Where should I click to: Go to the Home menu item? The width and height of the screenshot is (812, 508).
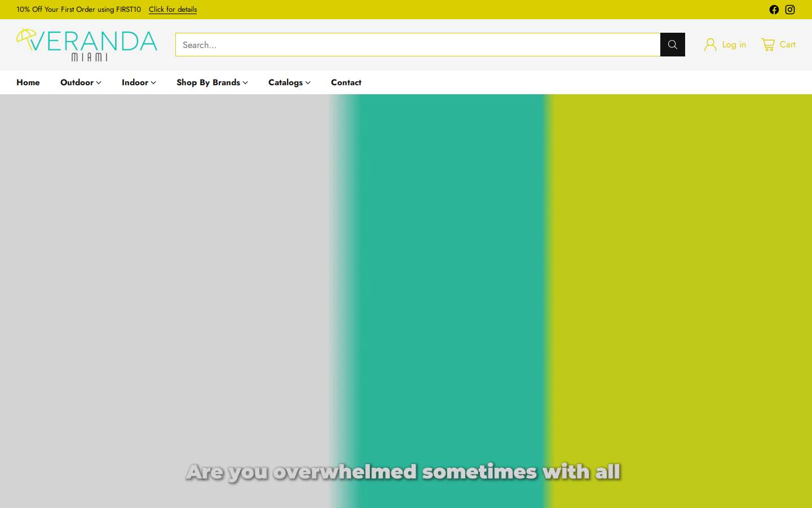(28, 82)
